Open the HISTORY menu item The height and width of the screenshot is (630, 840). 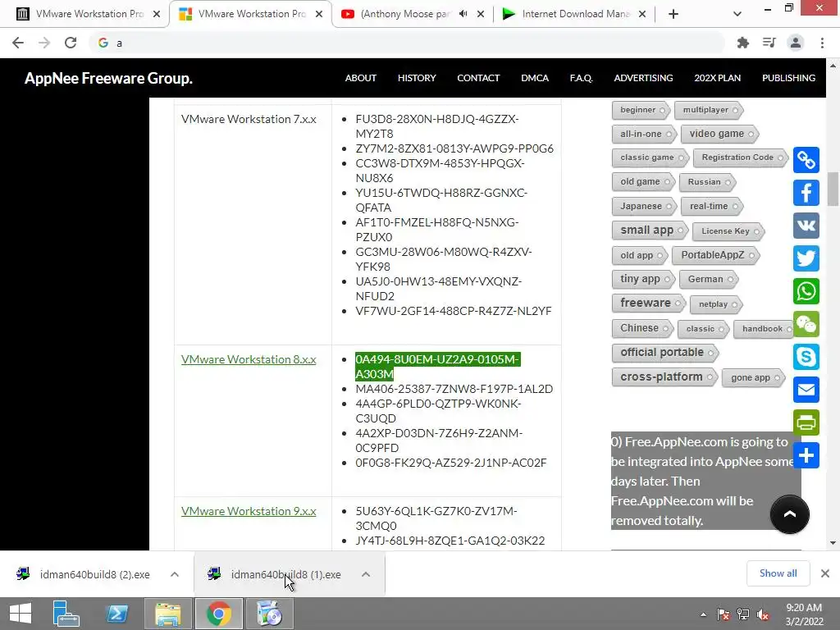click(x=417, y=78)
